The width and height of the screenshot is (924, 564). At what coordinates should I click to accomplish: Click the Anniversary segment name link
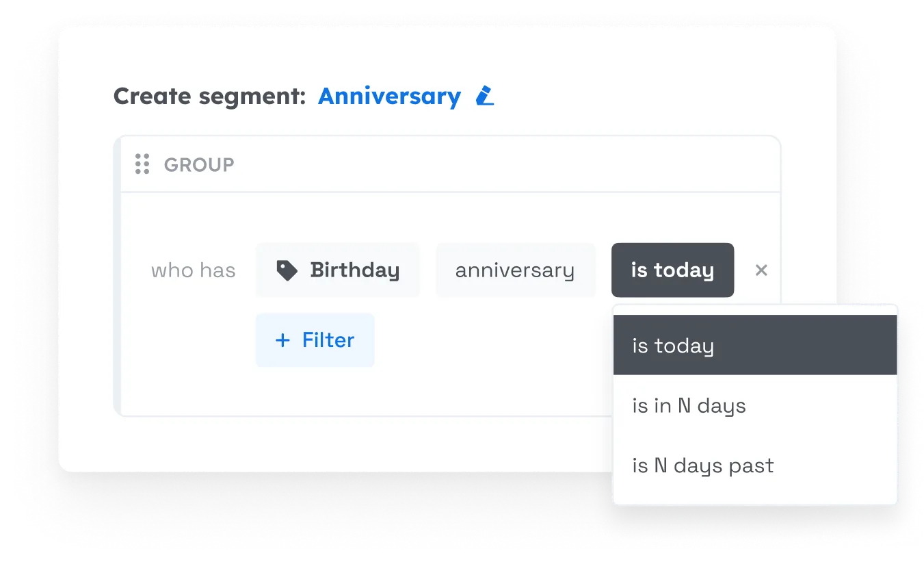click(390, 96)
